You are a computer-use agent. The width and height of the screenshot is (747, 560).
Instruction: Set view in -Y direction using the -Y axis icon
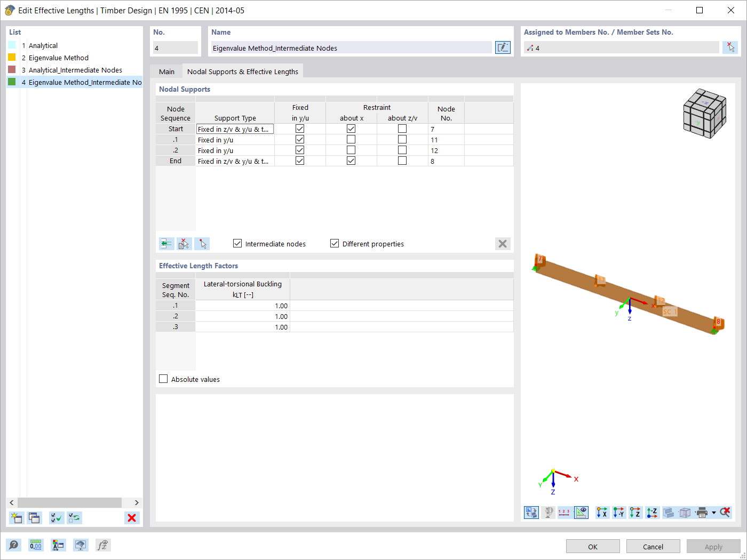(x=619, y=512)
